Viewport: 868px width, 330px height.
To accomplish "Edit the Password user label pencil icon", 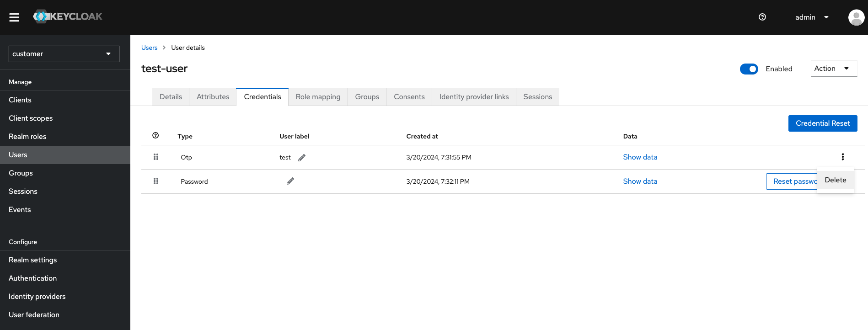I will (x=290, y=181).
